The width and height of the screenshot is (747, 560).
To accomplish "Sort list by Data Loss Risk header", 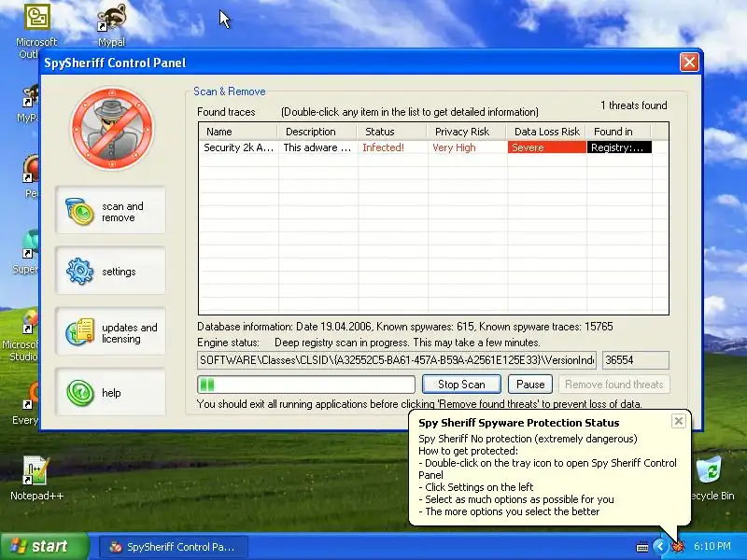I will pos(546,132).
